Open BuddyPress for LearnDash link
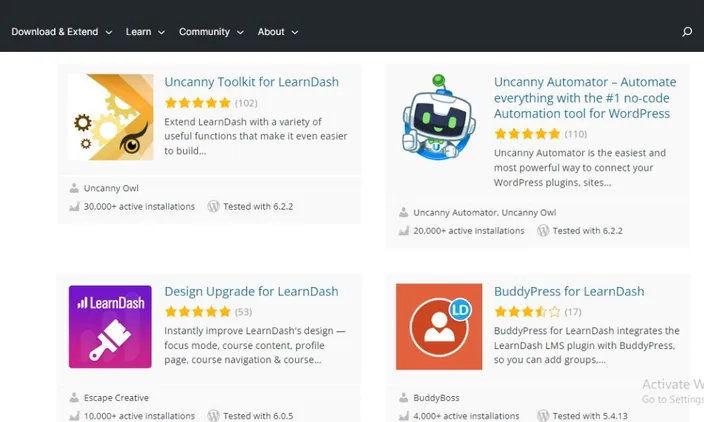Screen dimensions: 704x422 coord(569,291)
